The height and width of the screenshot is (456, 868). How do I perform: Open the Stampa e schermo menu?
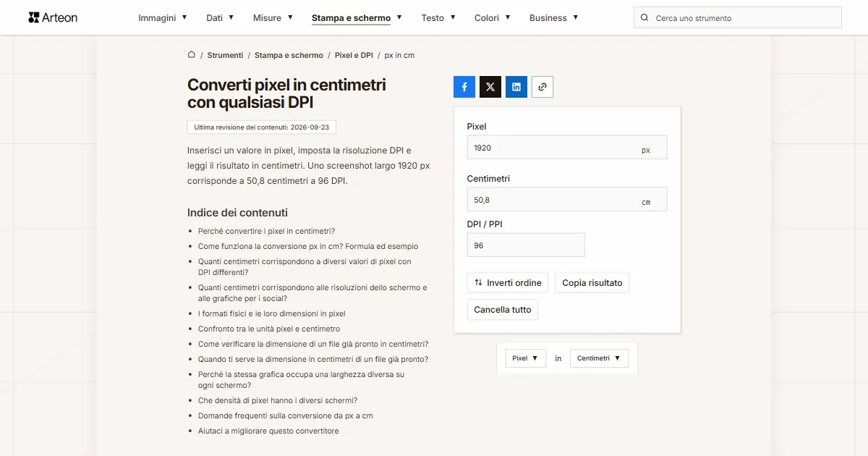tap(357, 17)
